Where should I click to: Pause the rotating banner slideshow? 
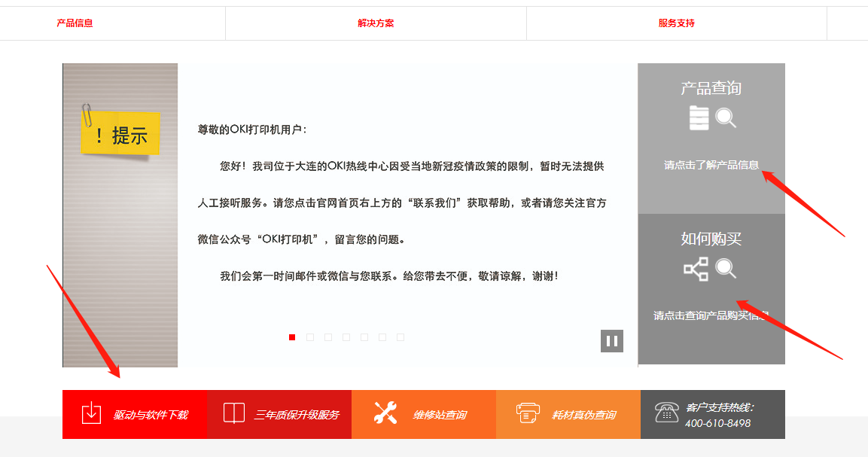(612, 340)
